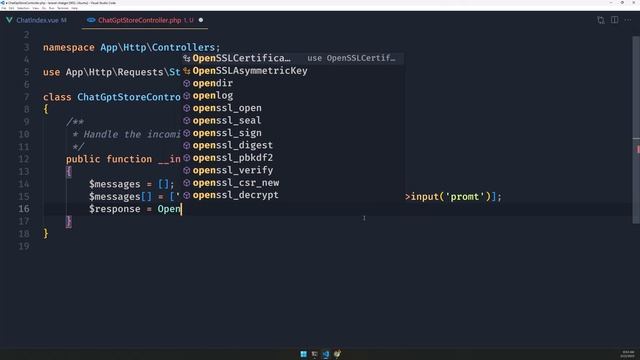Click the function icon beside opendir

(x=187, y=83)
